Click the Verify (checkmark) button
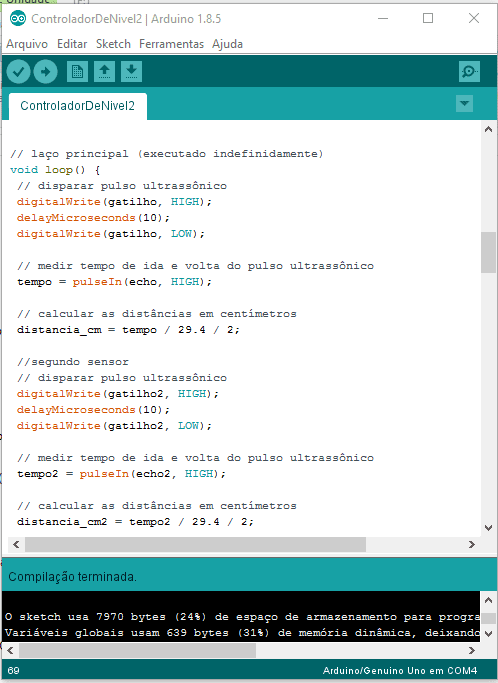The image size is (498, 683). tap(18, 71)
